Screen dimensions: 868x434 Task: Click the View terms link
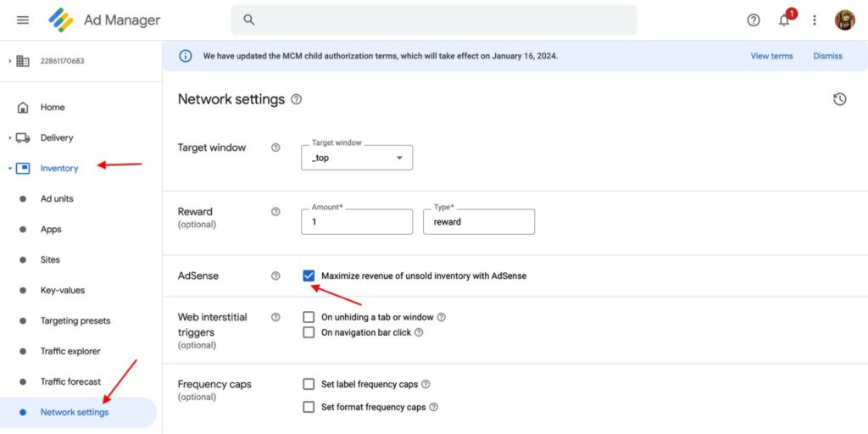pos(771,56)
